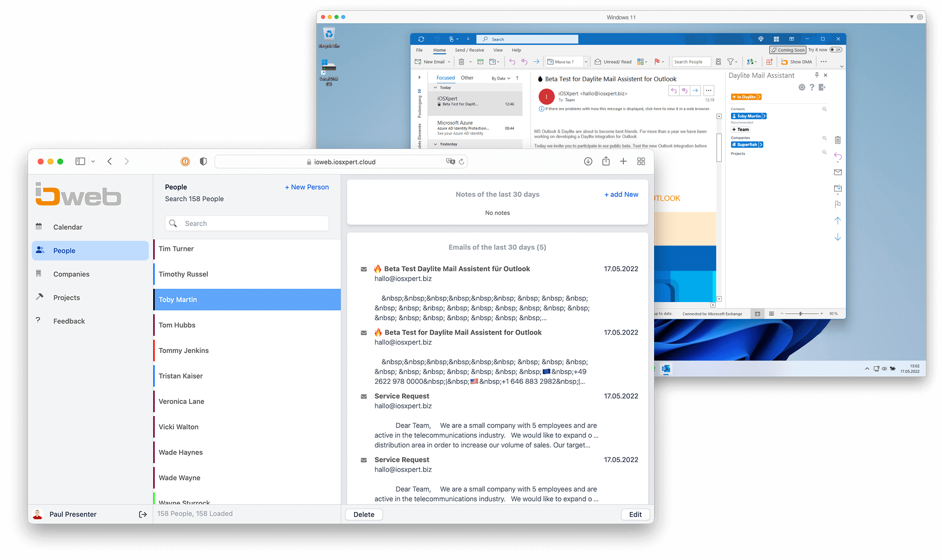The image size is (942, 560).
Task: Open the File menu in Outlook
Action: (419, 50)
